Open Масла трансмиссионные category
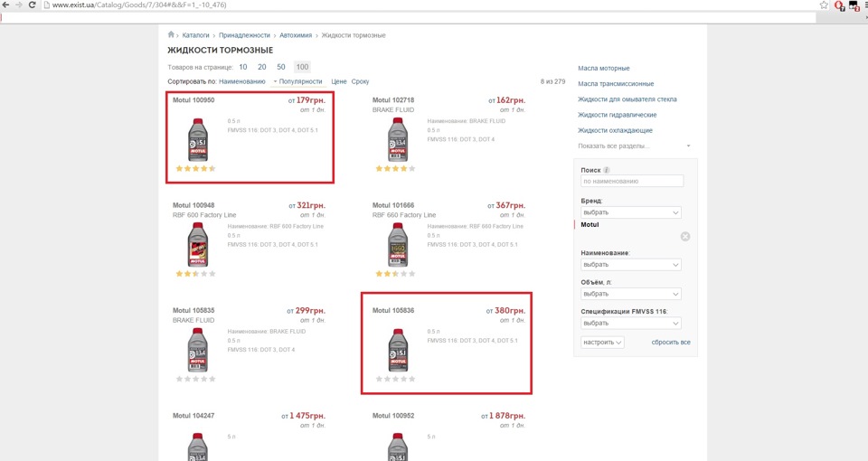This screenshot has width=868, height=461. (x=616, y=83)
